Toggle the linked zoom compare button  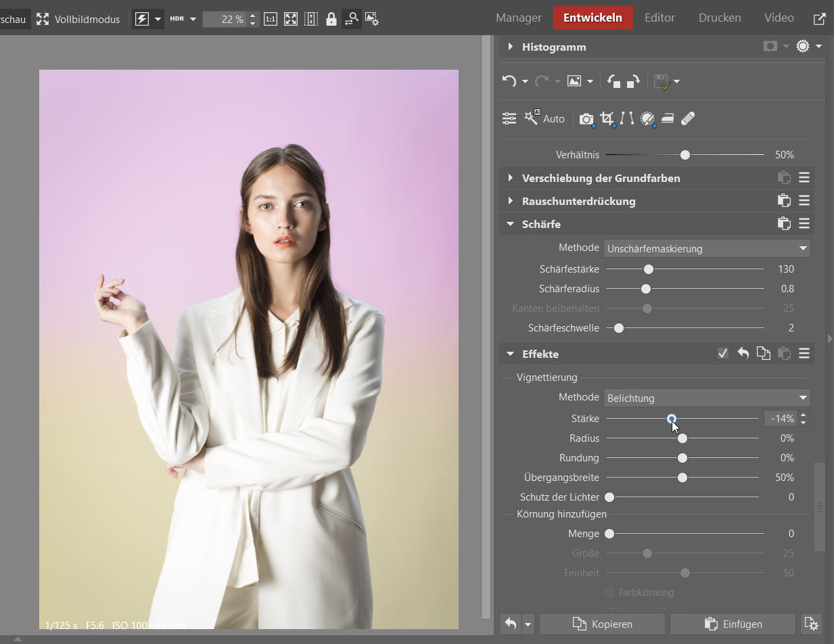[351, 19]
